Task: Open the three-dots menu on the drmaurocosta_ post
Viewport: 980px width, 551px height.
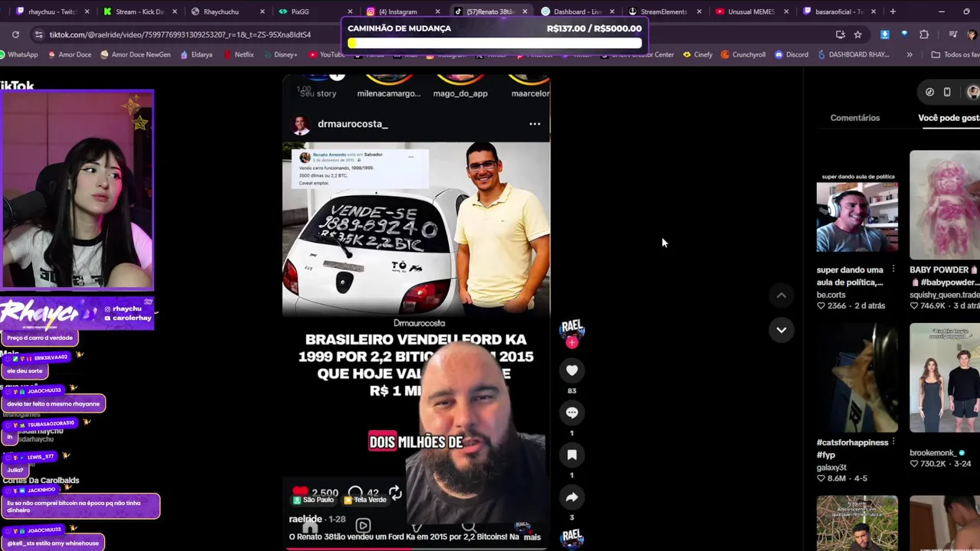Action: point(534,124)
